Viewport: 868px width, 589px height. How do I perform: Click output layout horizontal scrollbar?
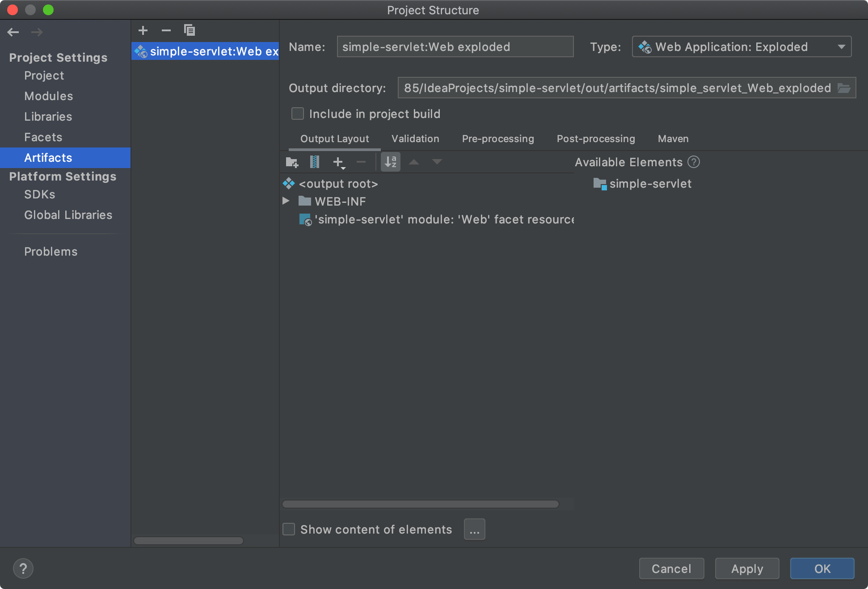[x=420, y=504]
